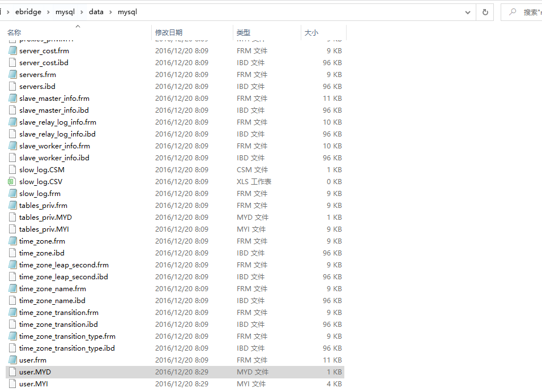Go to the ebridge breadcrumb folder
542x392 pixels.
pyautogui.click(x=28, y=12)
